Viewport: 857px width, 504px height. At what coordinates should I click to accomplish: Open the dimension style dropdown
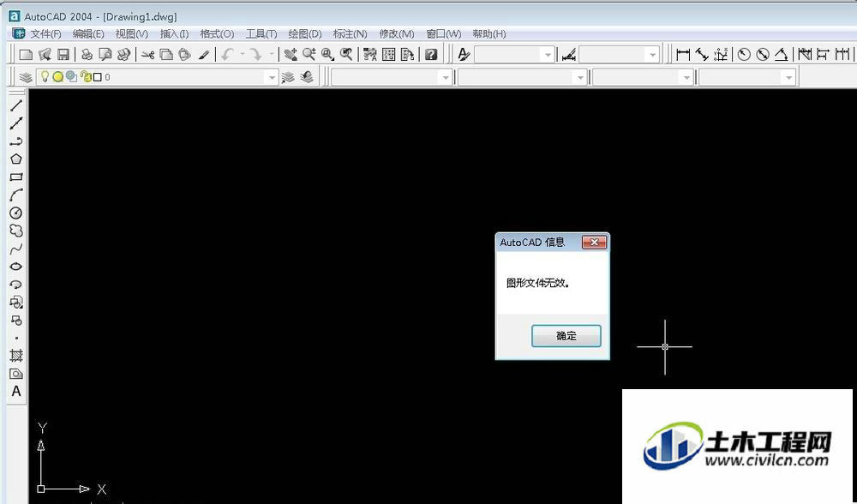pos(652,55)
